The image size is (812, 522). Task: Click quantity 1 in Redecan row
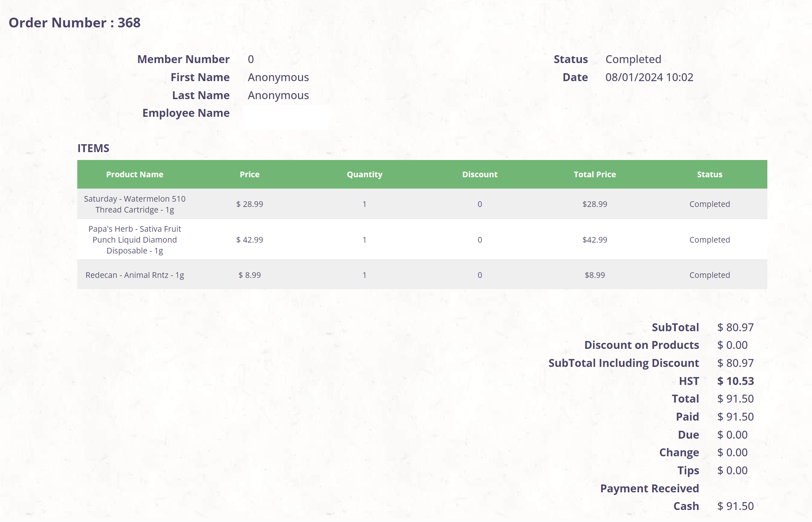[x=364, y=275]
